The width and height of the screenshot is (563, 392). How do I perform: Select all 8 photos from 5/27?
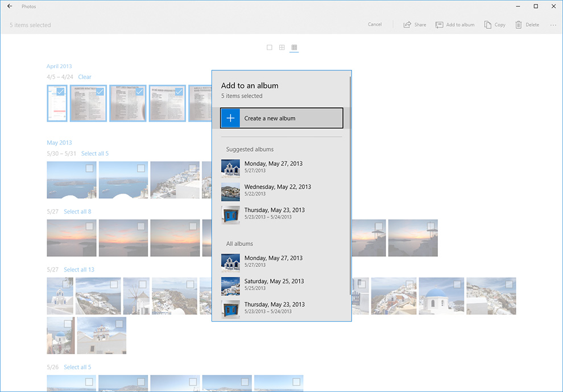click(x=77, y=211)
